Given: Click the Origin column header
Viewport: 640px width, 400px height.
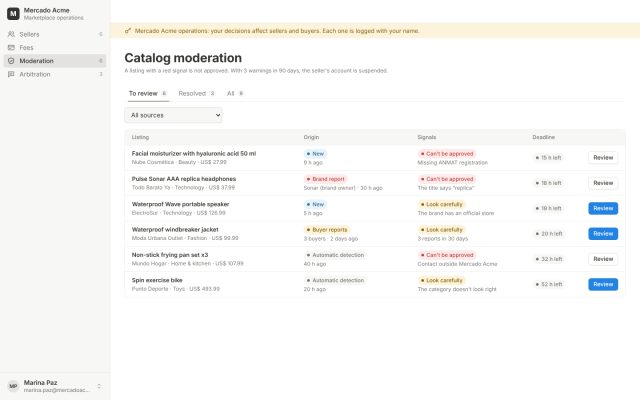Looking at the screenshot, I should coord(311,137).
